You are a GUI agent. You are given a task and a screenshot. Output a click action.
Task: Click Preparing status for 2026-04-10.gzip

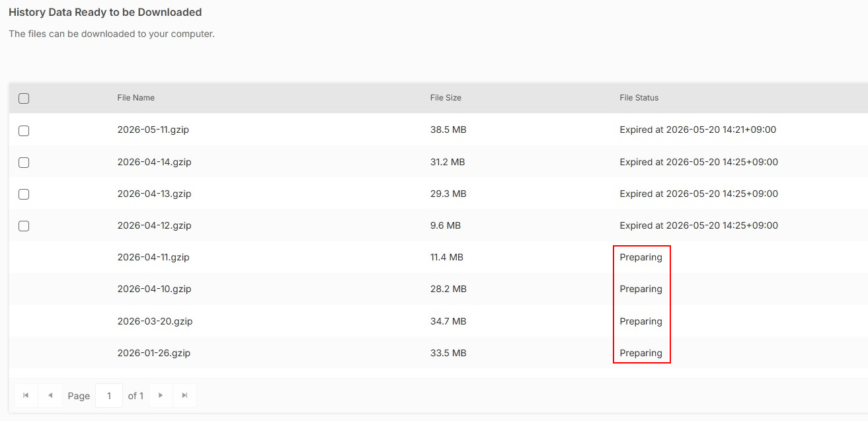pyautogui.click(x=641, y=289)
